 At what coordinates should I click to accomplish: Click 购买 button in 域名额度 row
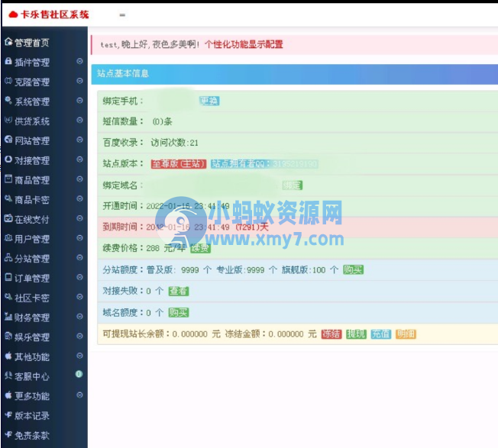[x=179, y=312]
